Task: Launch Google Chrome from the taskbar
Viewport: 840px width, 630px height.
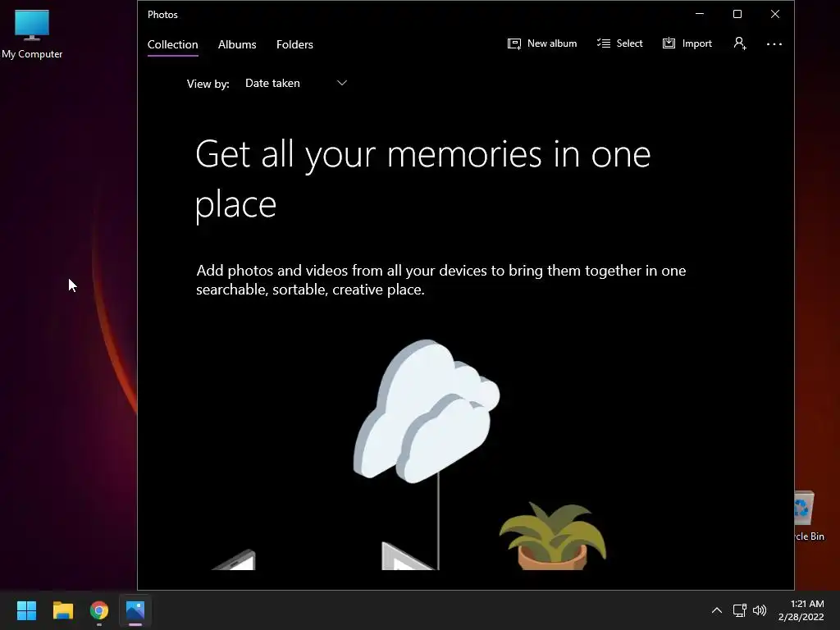Action: click(x=99, y=610)
